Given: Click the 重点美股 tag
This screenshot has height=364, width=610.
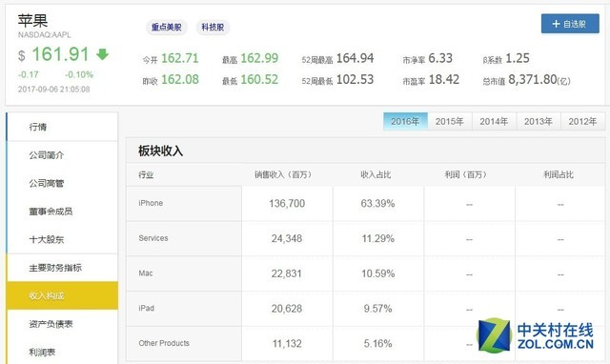Looking at the screenshot, I should pyautogui.click(x=167, y=28).
